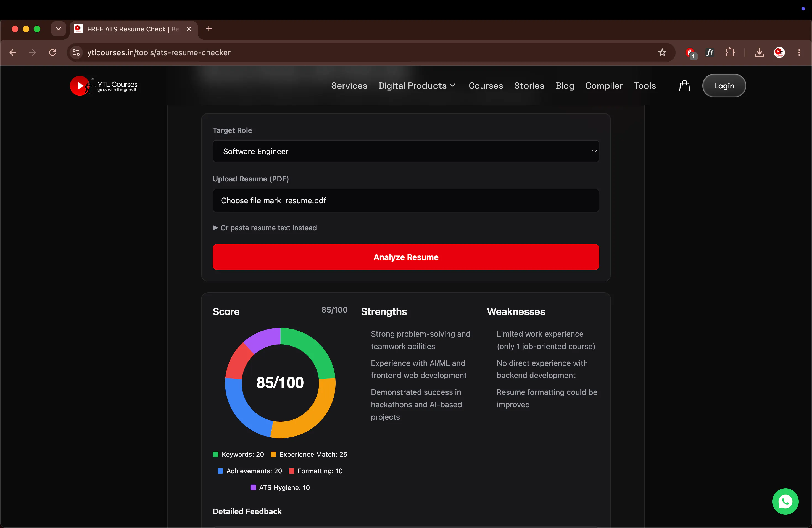Click the purple ATS Hygiene legend swatch

[x=253, y=487]
